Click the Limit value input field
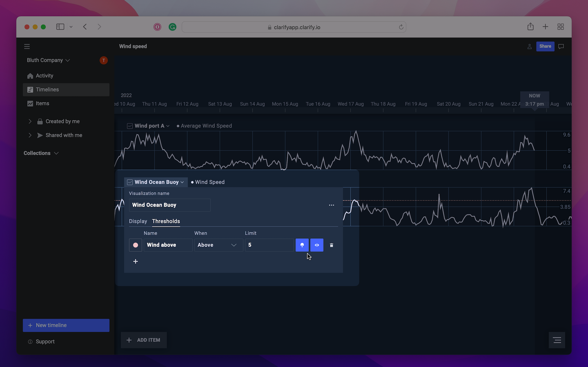The image size is (588, 367). click(x=269, y=245)
